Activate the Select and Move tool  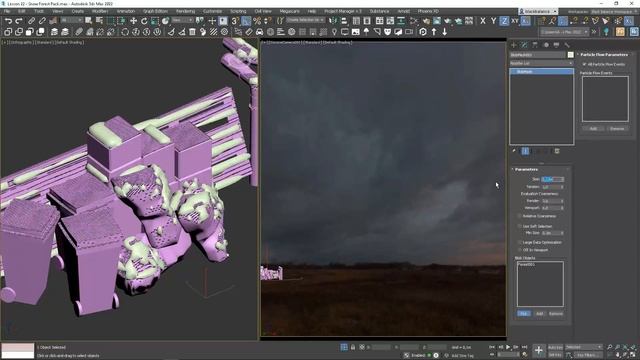point(133,20)
